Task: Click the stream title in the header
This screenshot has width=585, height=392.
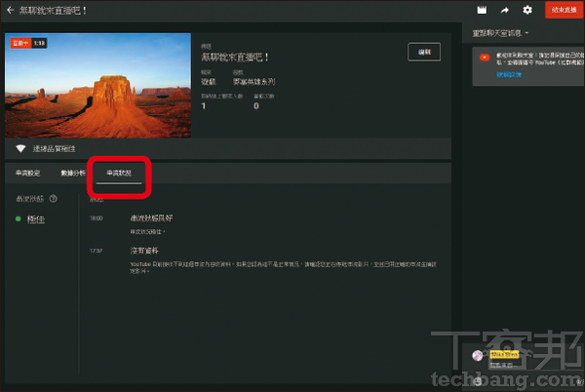Action: tap(53, 11)
